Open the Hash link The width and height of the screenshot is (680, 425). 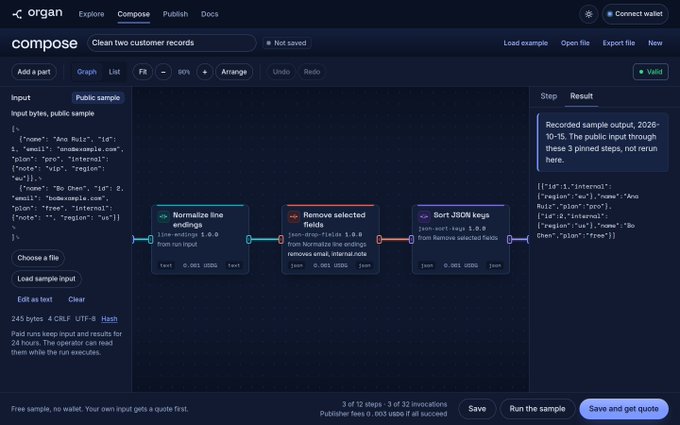point(109,319)
